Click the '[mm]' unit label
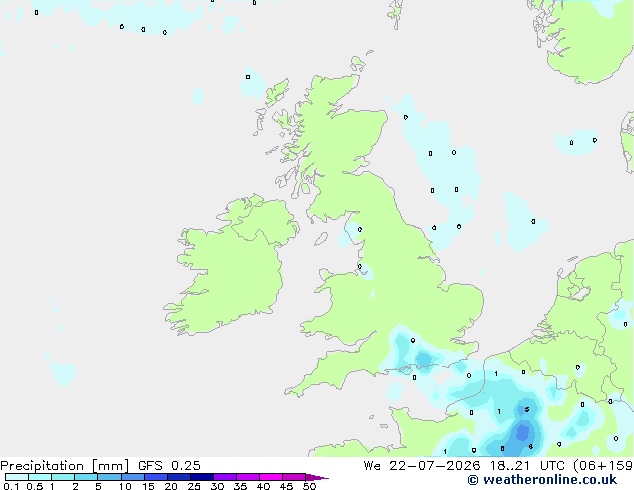The height and width of the screenshot is (490, 634). click(110, 466)
